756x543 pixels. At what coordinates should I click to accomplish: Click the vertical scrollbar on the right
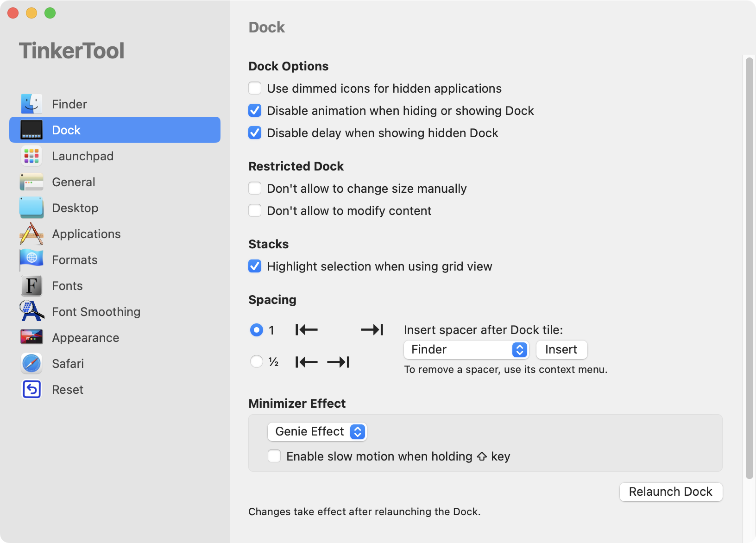(749, 268)
